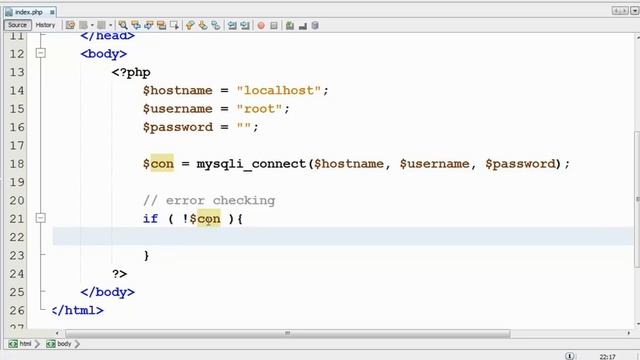Click the Next Bookmark icon
The width and height of the screenshot is (640, 360).
point(203,25)
